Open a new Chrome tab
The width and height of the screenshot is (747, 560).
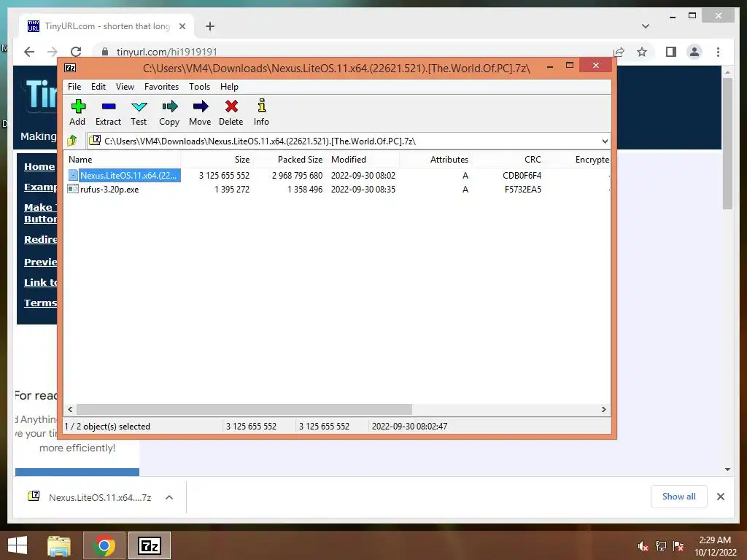click(x=210, y=26)
